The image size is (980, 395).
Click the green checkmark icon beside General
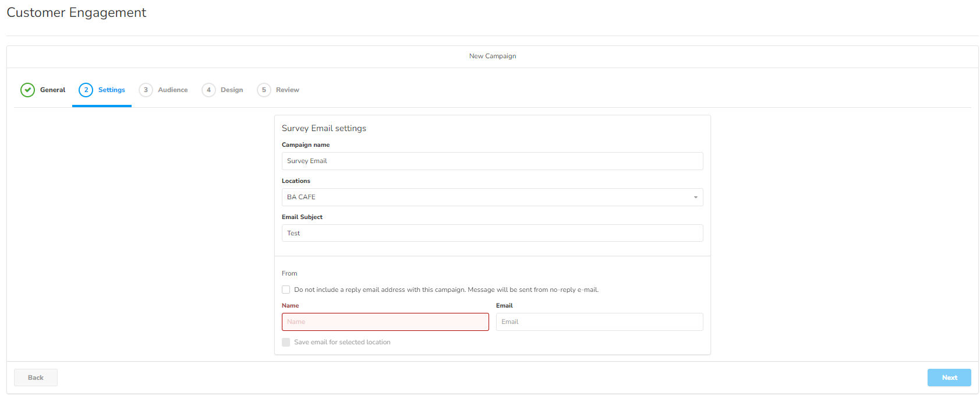(27, 90)
